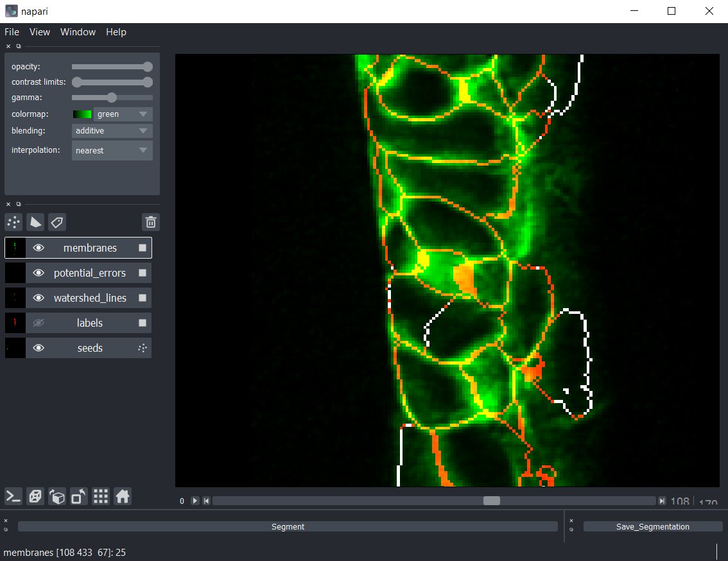728x561 pixels.
Task: Open the integrated IPython console
Action: click(13, 496)
